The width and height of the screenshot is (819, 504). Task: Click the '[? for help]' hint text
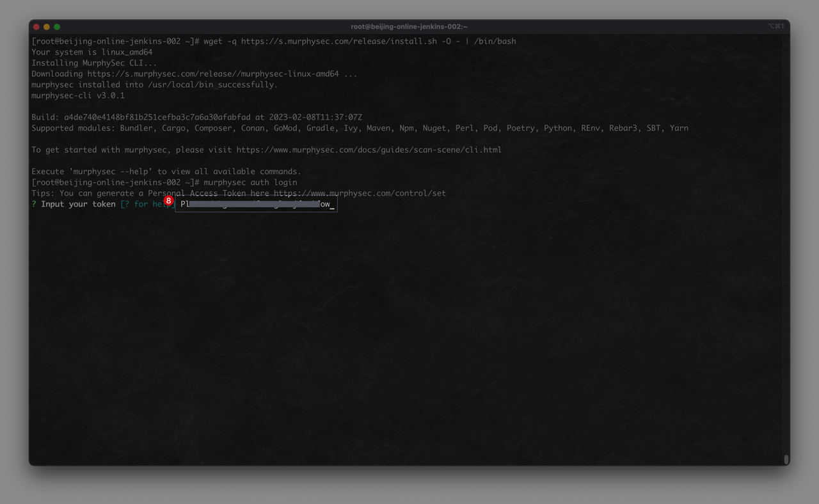pyautogui.click(x=147, y=205)
